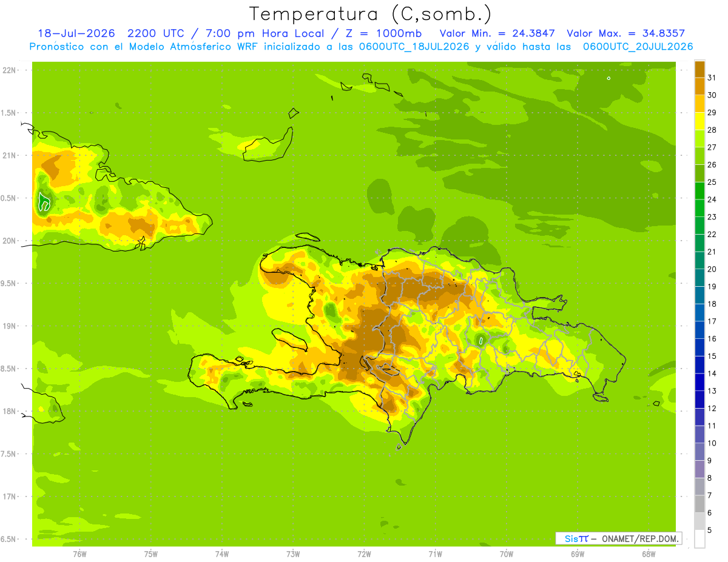Click the '73W' longitude axis label
Viewport: 728px width, 562px height.
293,554
